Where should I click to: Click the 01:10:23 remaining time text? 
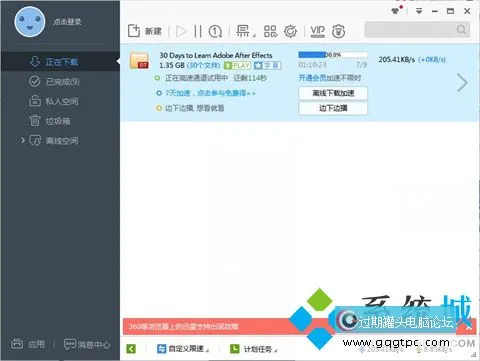point(312,65)
